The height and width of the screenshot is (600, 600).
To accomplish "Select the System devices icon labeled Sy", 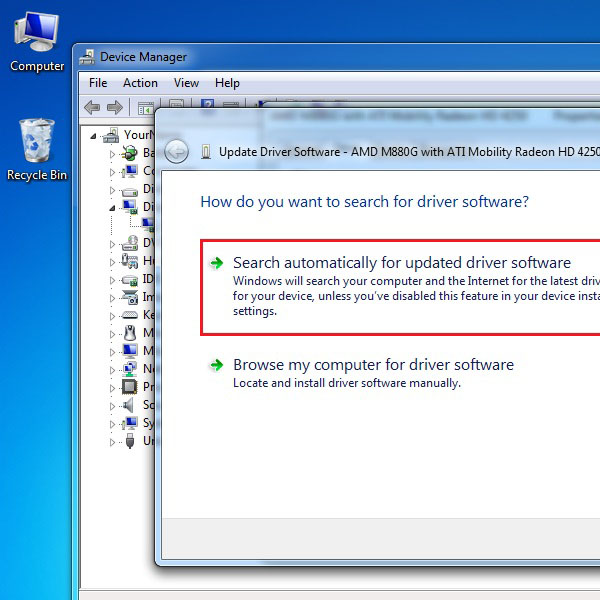I will click(x=130, y=423).
